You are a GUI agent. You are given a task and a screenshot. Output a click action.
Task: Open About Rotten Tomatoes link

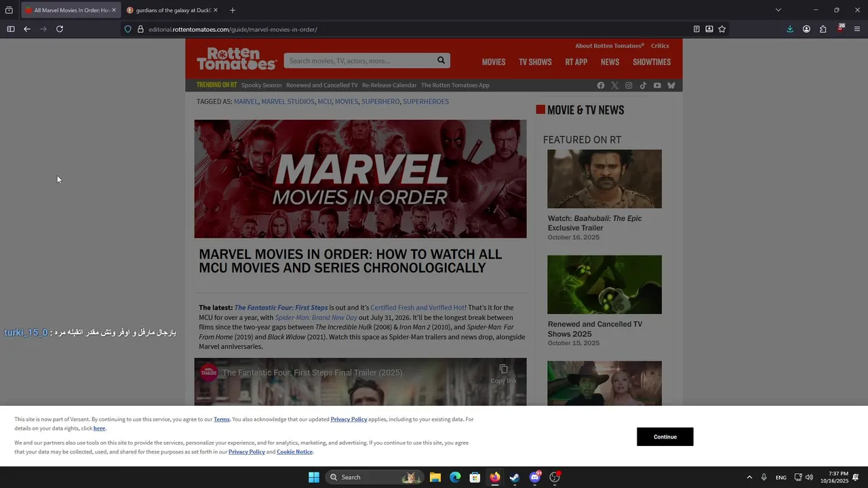click(610, 46)
